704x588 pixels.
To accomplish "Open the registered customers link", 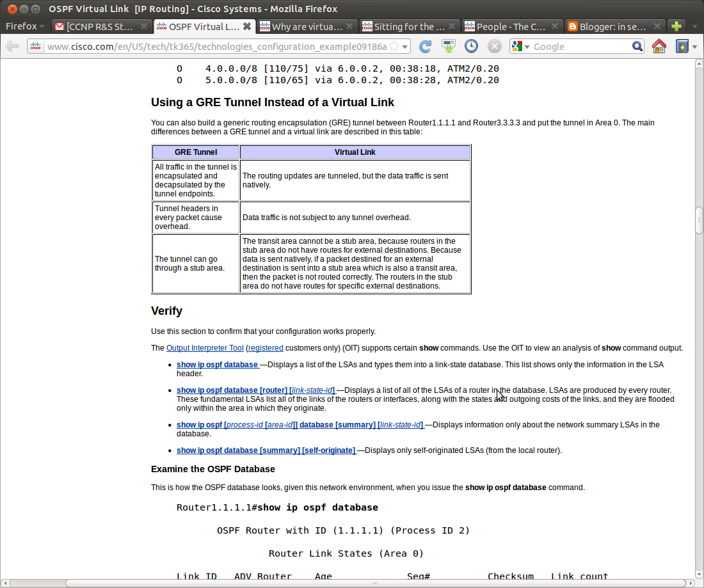I will click(x=266, y=348).
